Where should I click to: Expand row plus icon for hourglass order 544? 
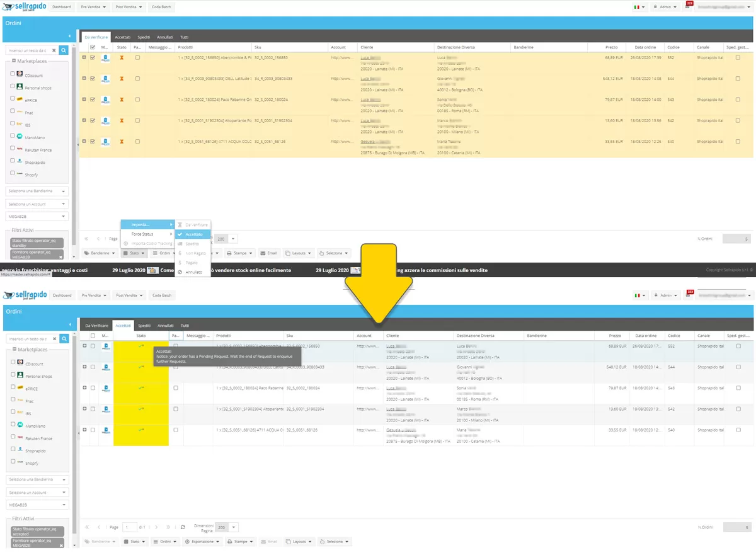[x=84, y=79]
